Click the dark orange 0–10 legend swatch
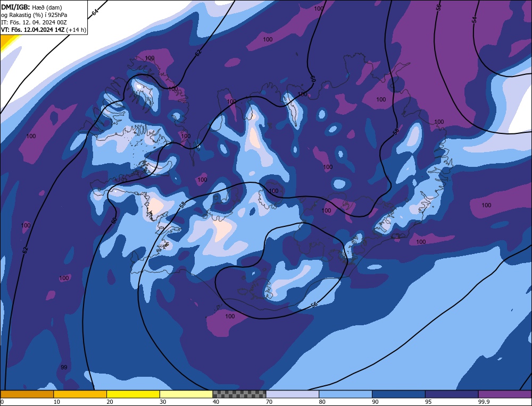This screenshot has height=406, width=532. (27, 394)
